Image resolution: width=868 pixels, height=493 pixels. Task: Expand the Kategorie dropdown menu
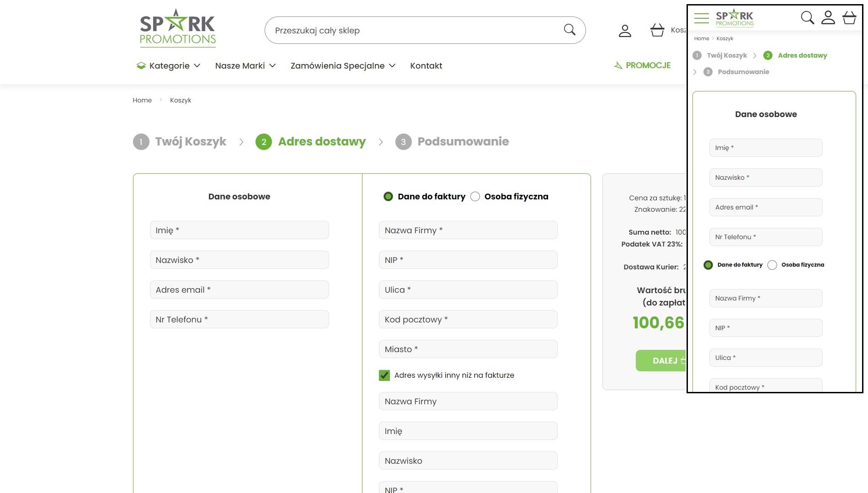tap(169, 66)
